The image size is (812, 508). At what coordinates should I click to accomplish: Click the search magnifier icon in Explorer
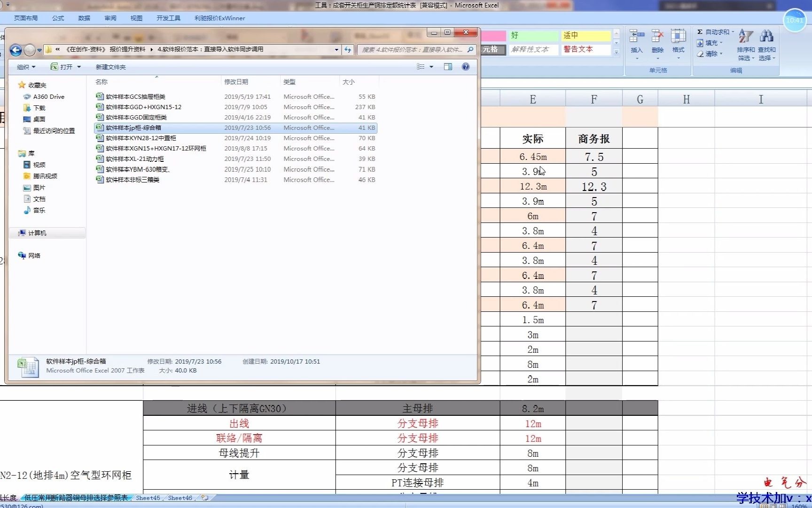(x=470, y=49)
